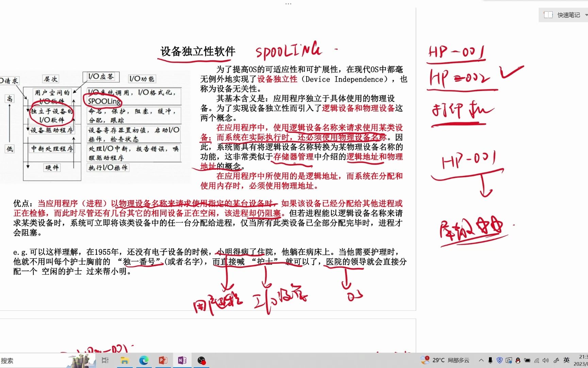588x368 pixels.
Task: Click the I/O功能 label in diagram
Action: click(x=142, y=79)
